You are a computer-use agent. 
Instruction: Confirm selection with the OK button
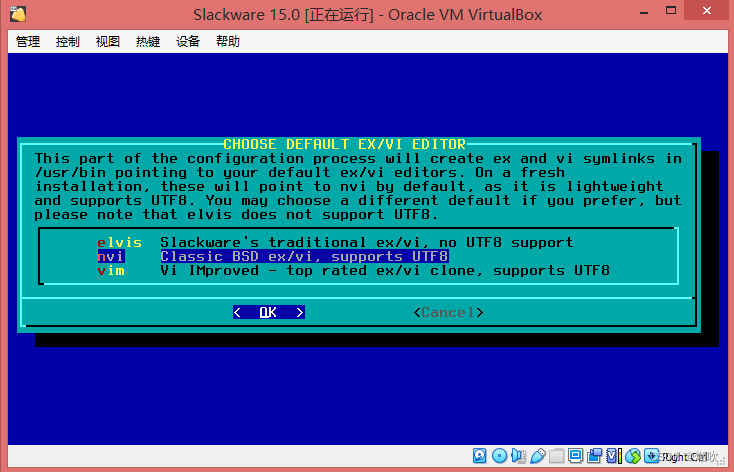pyautogui.click(x=269, y=312)
